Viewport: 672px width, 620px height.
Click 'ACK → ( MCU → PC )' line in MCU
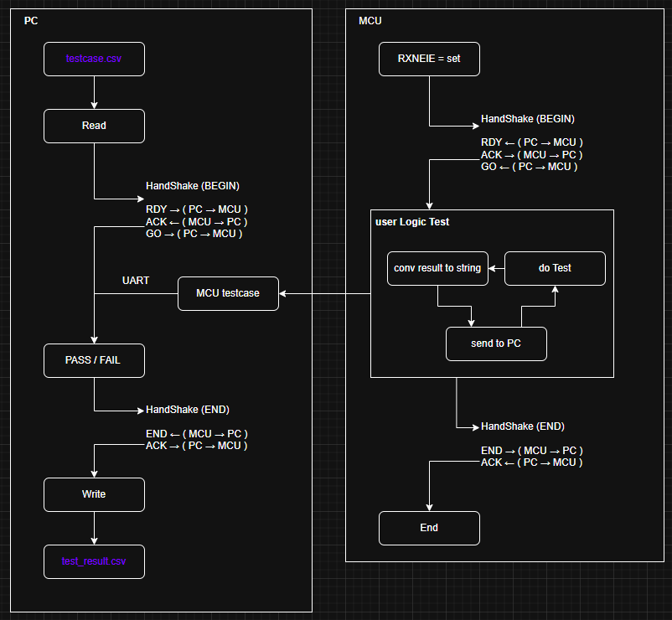[x=531, y=155]
